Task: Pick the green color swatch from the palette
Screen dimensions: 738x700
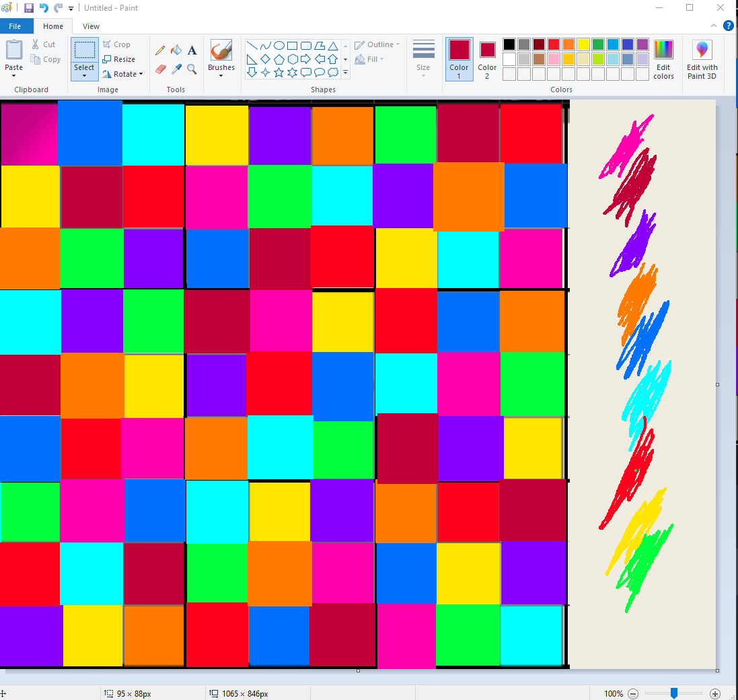Action: [x=597, y=44]
